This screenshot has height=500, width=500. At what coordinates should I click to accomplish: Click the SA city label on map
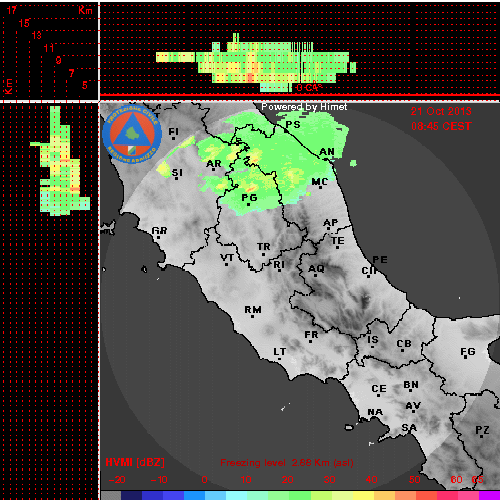click(409, 428)
